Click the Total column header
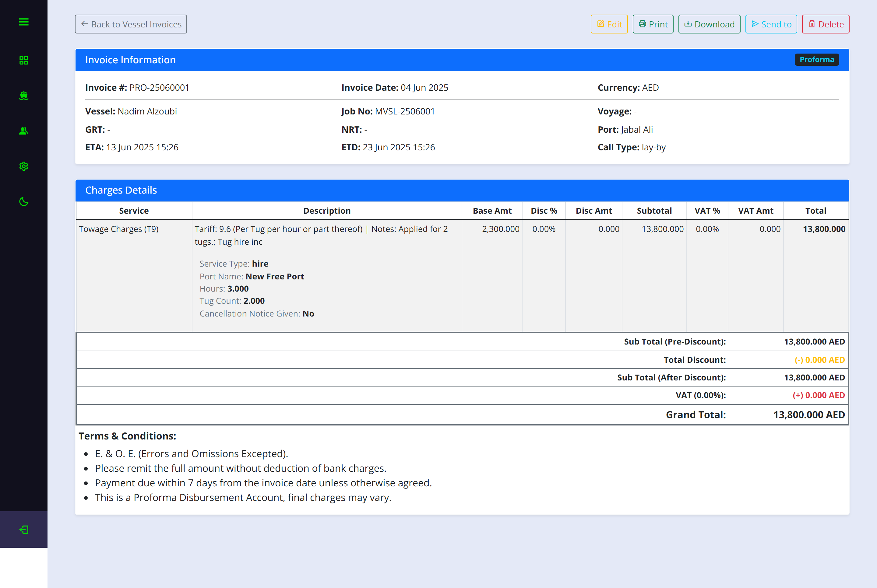The image size is (877, 588). pos(815,211)
